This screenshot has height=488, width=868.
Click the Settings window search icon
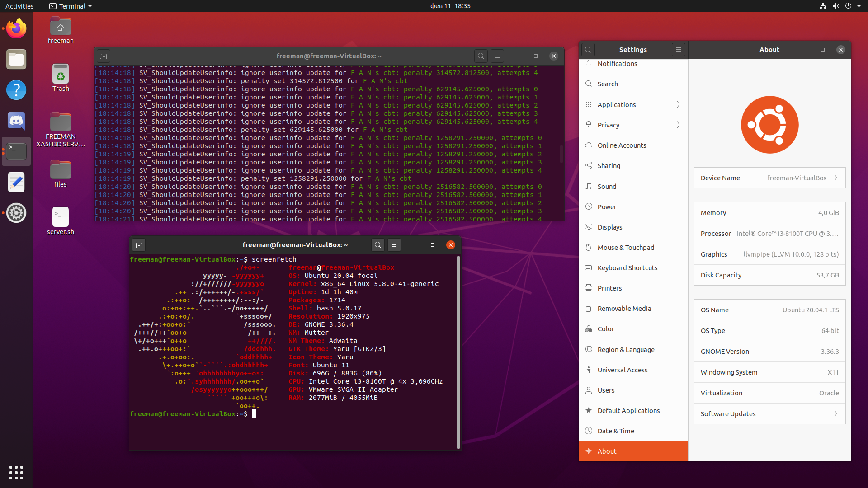pos(588,50)
